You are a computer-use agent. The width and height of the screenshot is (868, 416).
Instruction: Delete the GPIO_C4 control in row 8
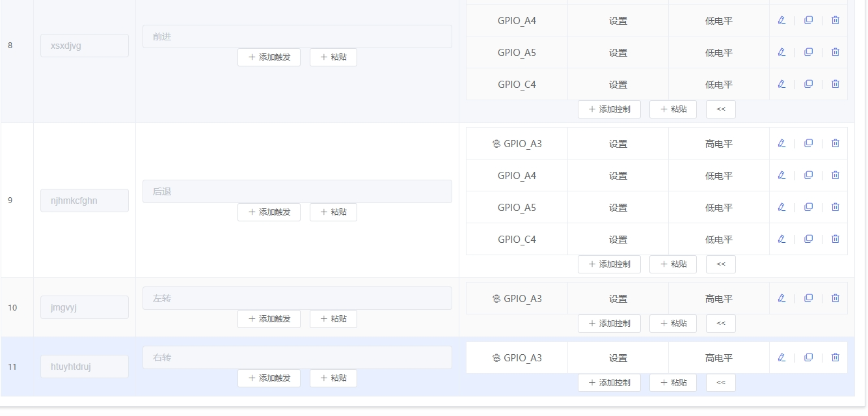[x=835, y=84]
